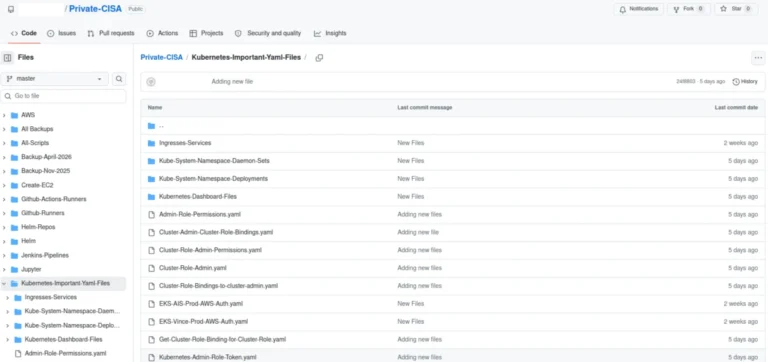Focus the Go to file input
The image size is (768, 362).
click(63, 96)
